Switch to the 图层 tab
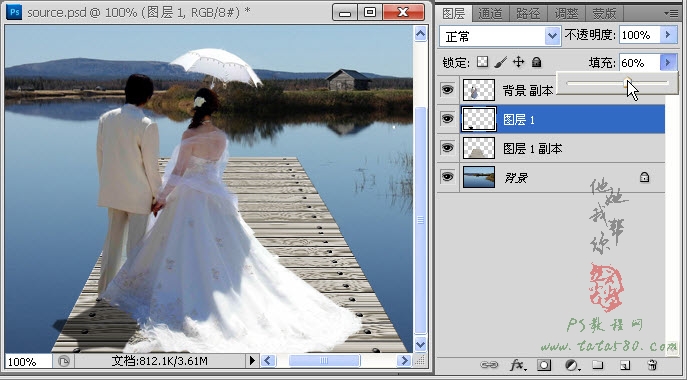 pos(453,14)
